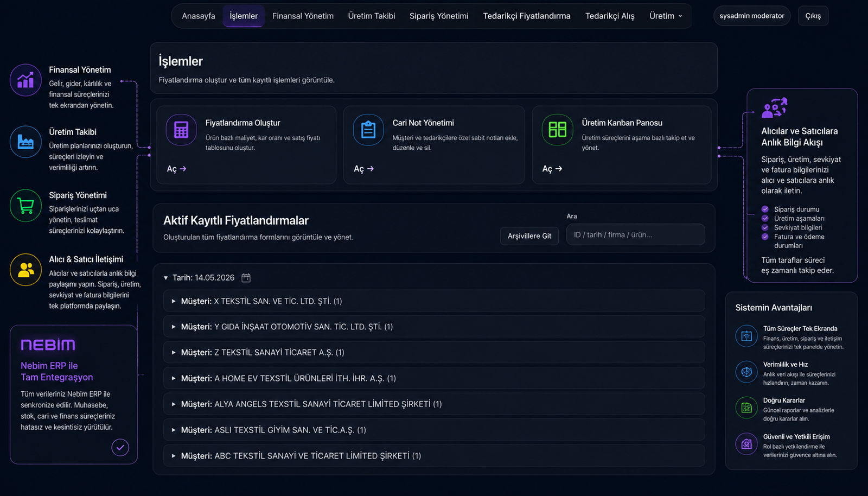The height and width of the screenshot is (496, 868).
Task: Expand the ASLI TEXSTİL GİYİM row
Action: [x=434, y=430]
